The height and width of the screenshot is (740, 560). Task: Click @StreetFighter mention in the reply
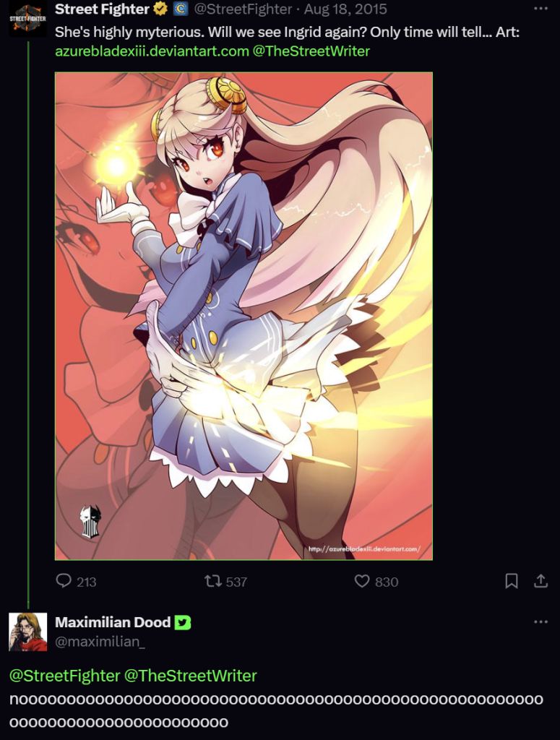point(64,676)
